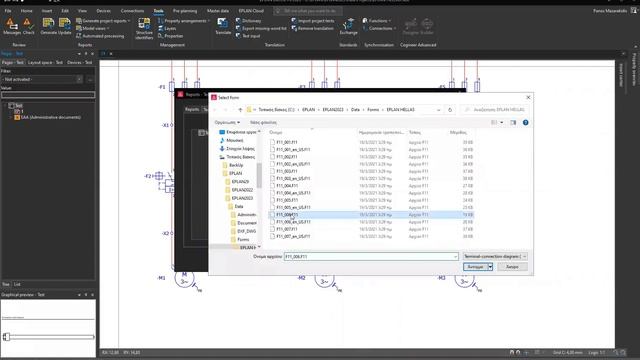Open the user account icon at top right
The height and width of the screenshot is (360, 640).
point(633,11)
